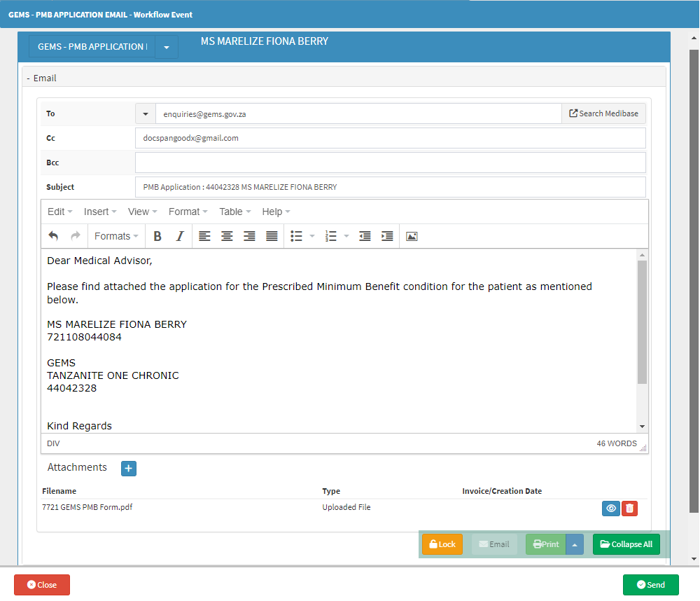The height and width of the screenshot is (601, 700).
Task: Preview the 7721 GEMS PMB Form.pdf attachment
Action: (610, 508)
